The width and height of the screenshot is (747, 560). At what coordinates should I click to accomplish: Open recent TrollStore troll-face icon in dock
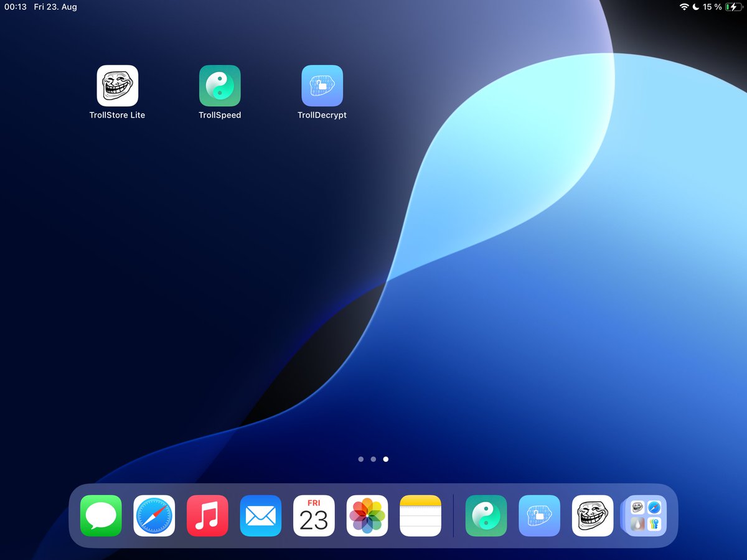593,516
